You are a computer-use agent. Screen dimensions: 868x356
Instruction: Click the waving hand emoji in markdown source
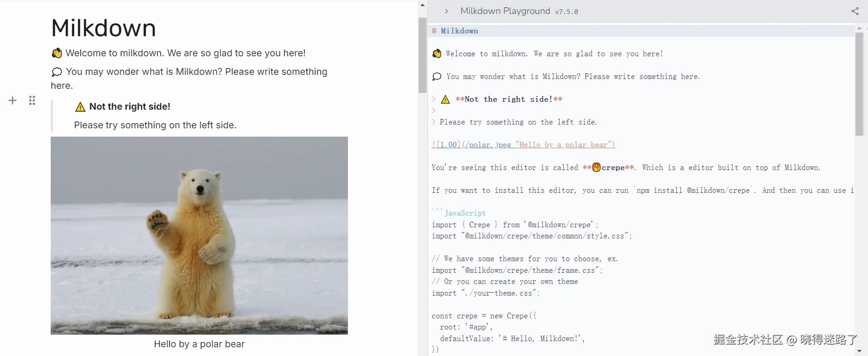[x=437, y=53]
